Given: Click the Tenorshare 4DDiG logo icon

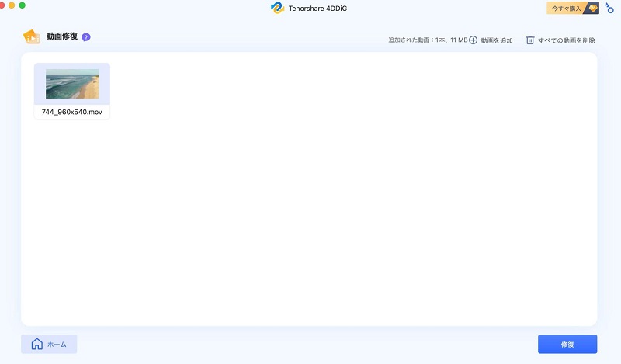Looking at the screenshot, I should 277,8.
